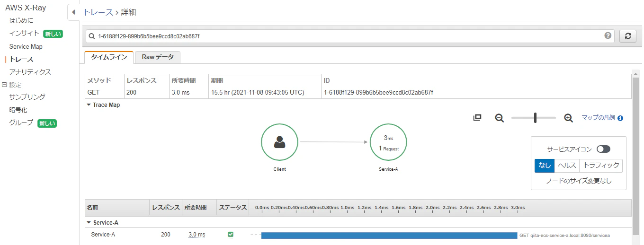The image size is (644, 245).
Task: Collapse the Service-A segment group
Action: 89,222
